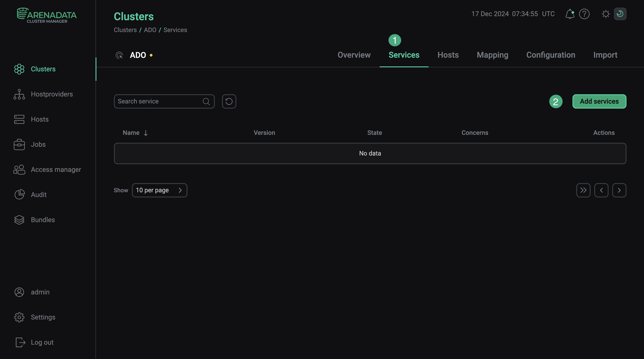Image resolution: width=644 pixels, height=359 pixels.
Task: Toggle the dark theme moon button
Action: tap(620, 14)
